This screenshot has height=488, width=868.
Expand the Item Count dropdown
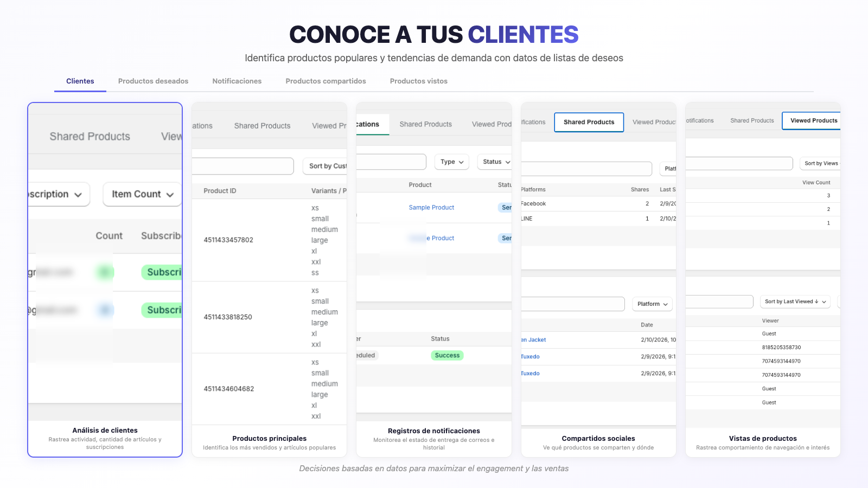(x=142, y=194)
